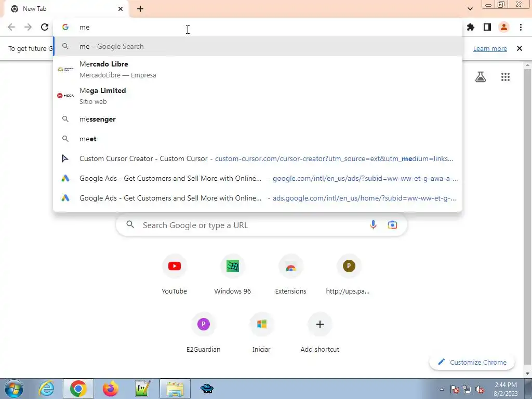Open the hat-with-glasses taskbar icon
This screenshot has width=532, height=399.
(x=207, y=389)
